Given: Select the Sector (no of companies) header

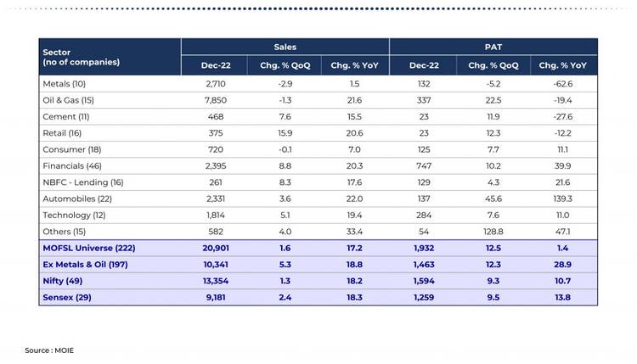Looking at the screenshot, I should coord(82,57).
